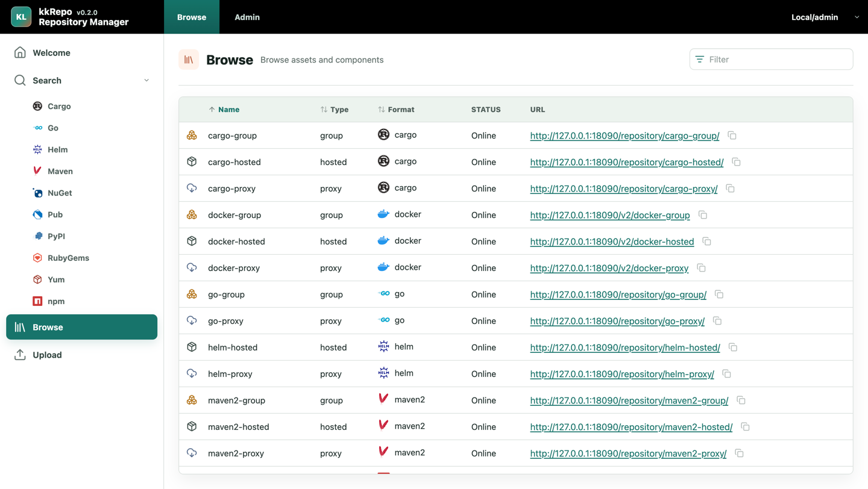Screen dimensions: 868x489
Task: Click the docker-proxy repository name
Action: pyautogui.click(x=234, y=268)
